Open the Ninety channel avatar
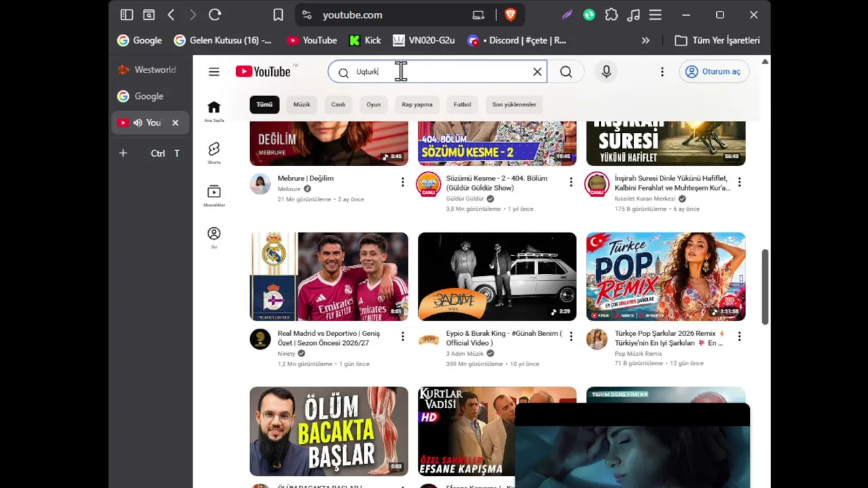The height and width of the screenshot is (488, 868). [x=260, y=340]
